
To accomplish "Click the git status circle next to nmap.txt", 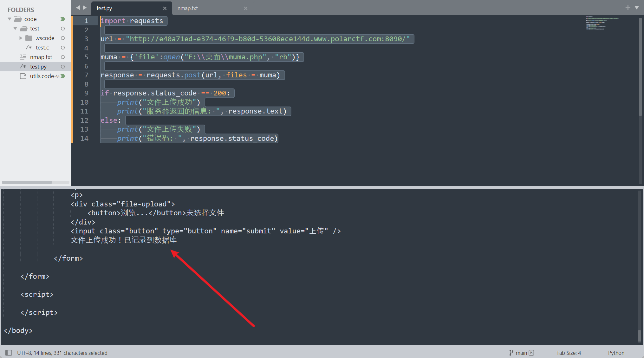I will click(x=63, y=57).
